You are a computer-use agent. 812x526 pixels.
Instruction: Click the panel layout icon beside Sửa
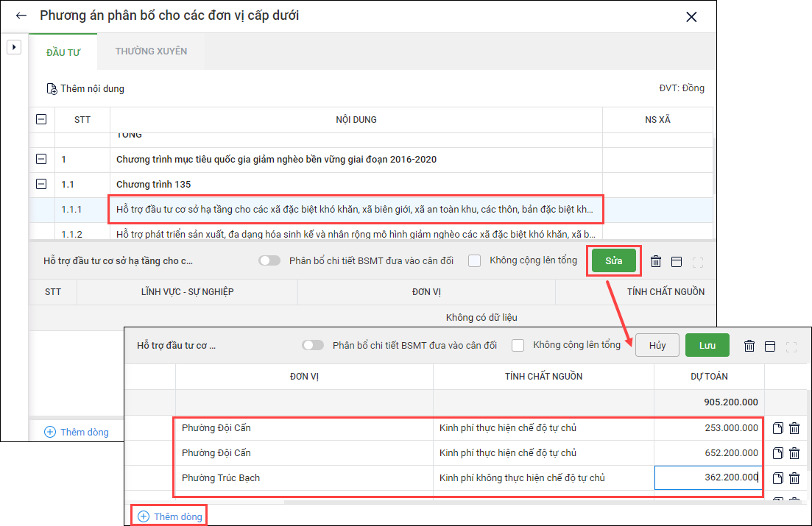(677, 261)
